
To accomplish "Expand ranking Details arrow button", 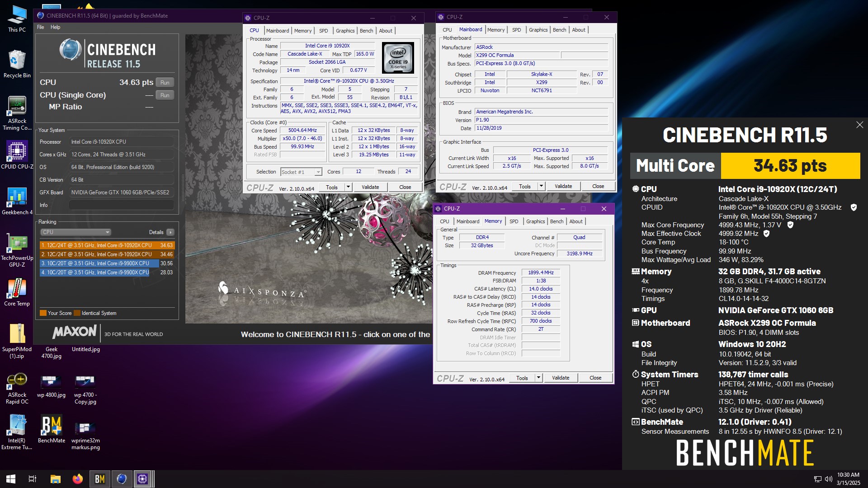I will [170, 232].
